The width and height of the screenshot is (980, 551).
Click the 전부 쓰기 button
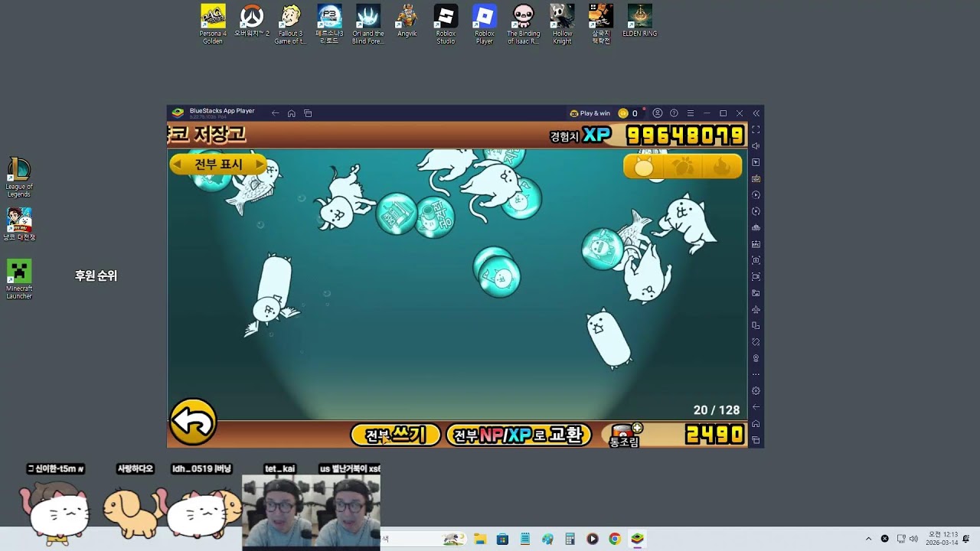pos(395,435)
